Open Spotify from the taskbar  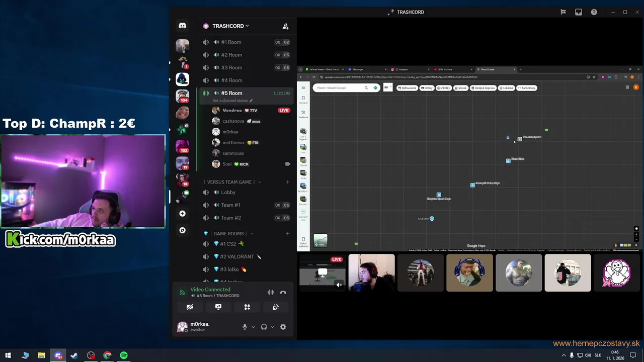pyautogui.click(x=124, y=355)
